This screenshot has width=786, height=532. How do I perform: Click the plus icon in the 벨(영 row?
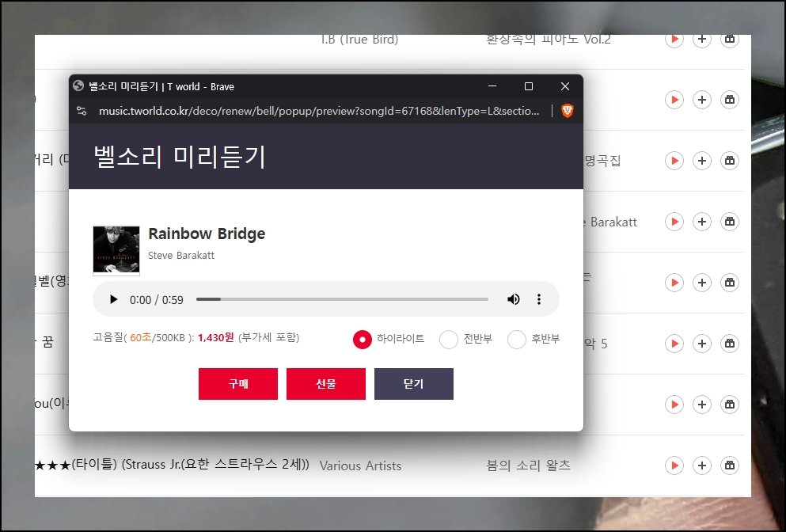click(x=702, y=283)
